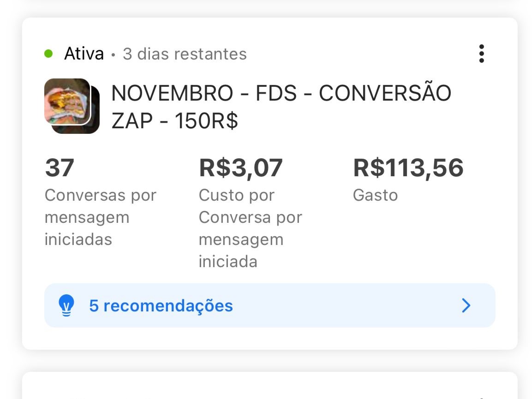The image size is (532, 399).
Task: Expand recommendations using the right chevron arrow
Action: point(466,305)
